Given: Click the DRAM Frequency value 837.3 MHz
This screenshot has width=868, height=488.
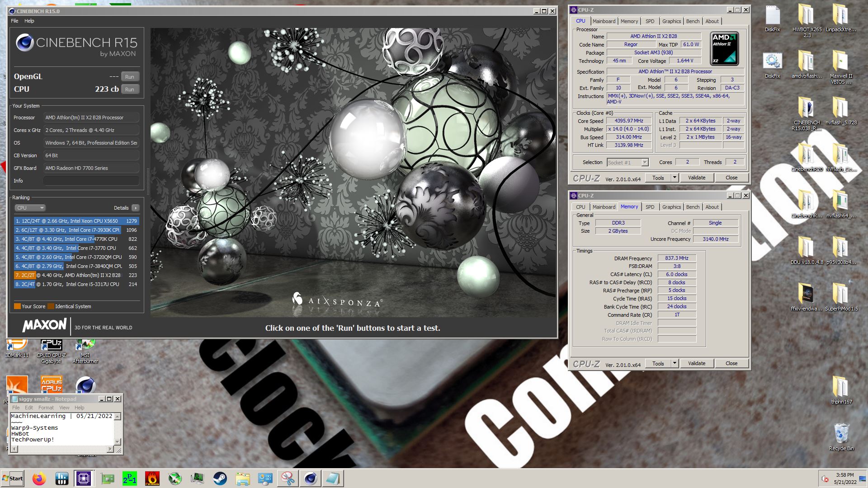Looking at the screenshot, I should pos(677,258).
